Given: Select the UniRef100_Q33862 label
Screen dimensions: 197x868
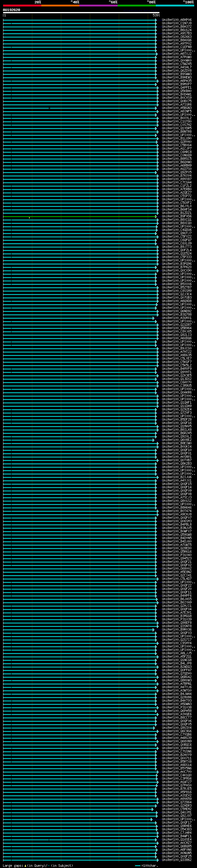Looking at the screenshot, I should tap(177, 860).
